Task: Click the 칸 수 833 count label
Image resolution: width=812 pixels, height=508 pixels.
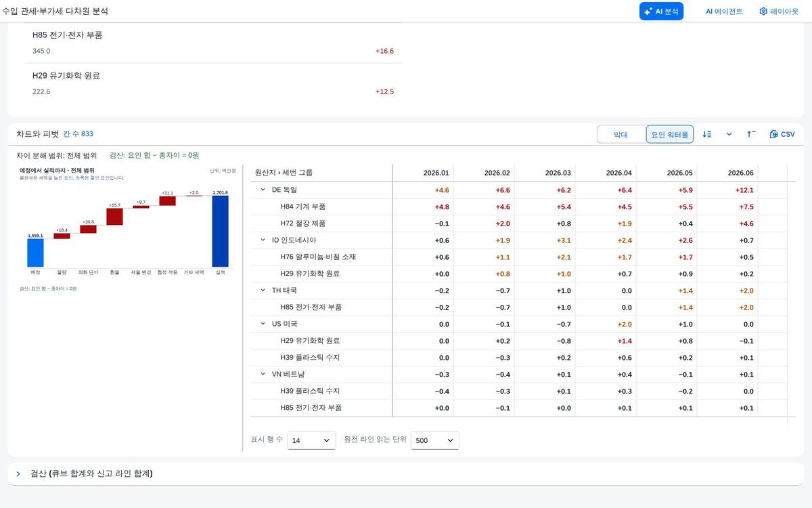Action: (x=78, y=134)
